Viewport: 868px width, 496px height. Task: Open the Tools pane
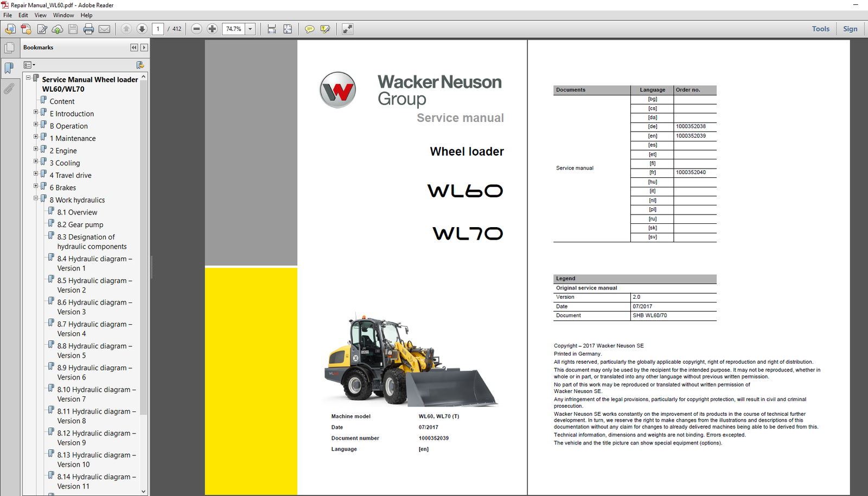click(x=820, y=29)
